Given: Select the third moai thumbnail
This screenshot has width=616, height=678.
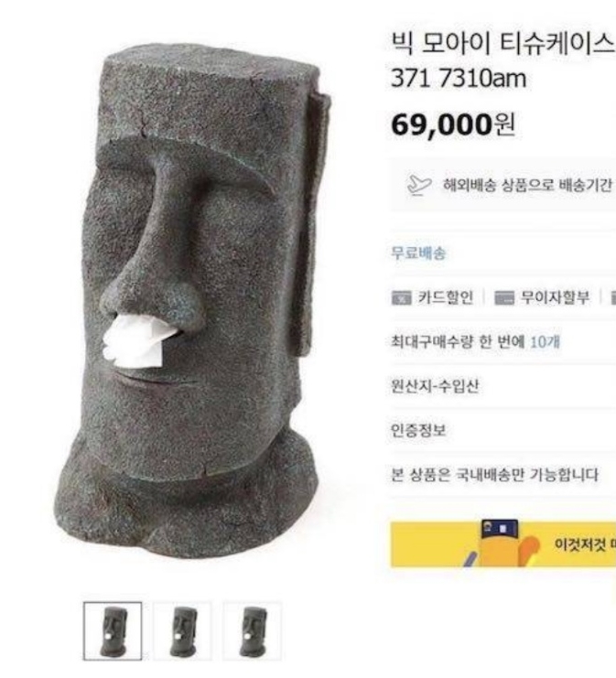Looking at the screenshot, I should [253, 630].
